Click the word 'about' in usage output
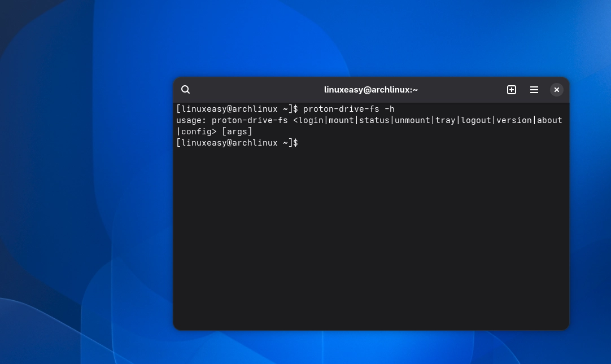The width and height of the screenshot is (611, 364). coord(549,120)
